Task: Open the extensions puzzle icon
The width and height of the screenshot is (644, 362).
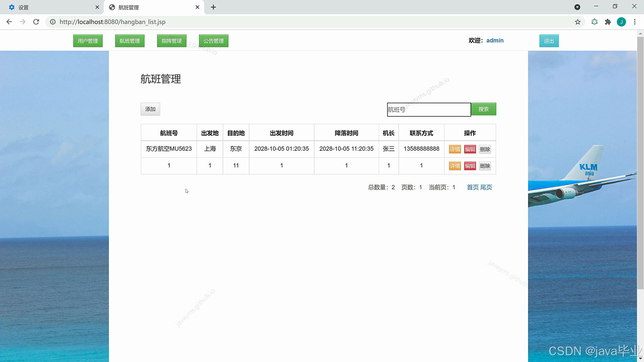Action: (x=608, y=22)
